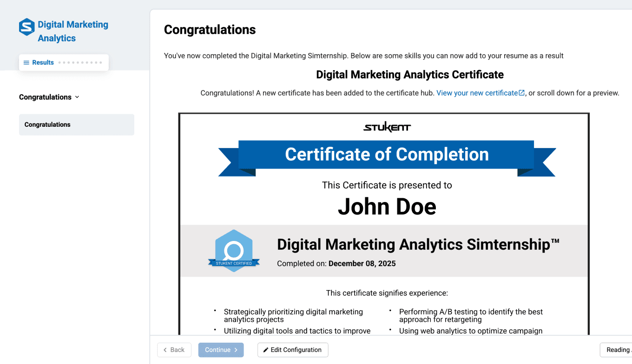
Task: Click 'Strategically prioritizing digital marketing analytics projects' bullet
Action: pos(293,316)
